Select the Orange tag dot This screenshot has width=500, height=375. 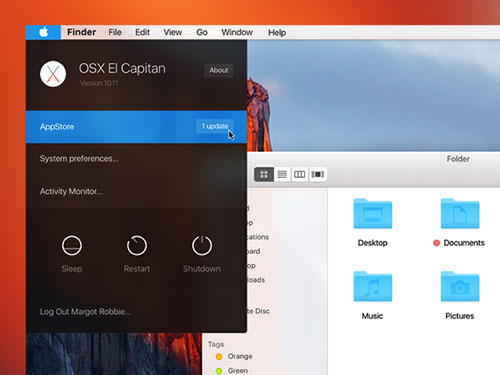point(219,357)
